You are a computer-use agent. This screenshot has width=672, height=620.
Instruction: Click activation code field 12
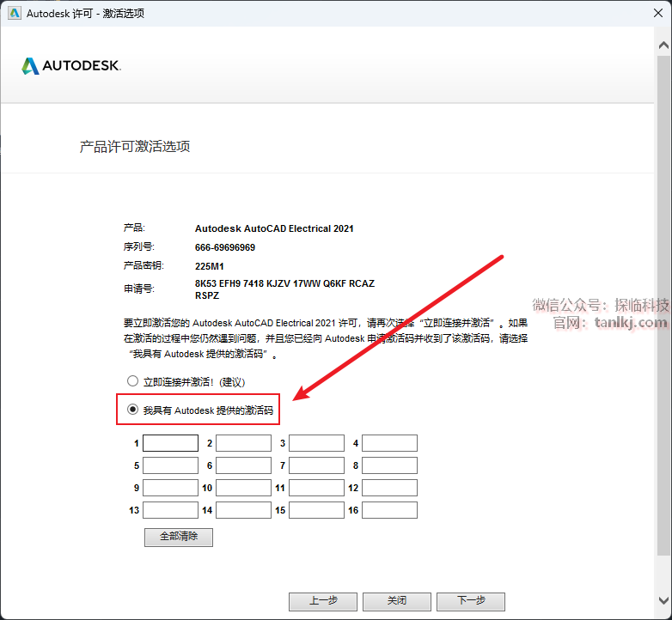[x=389, y=488]
